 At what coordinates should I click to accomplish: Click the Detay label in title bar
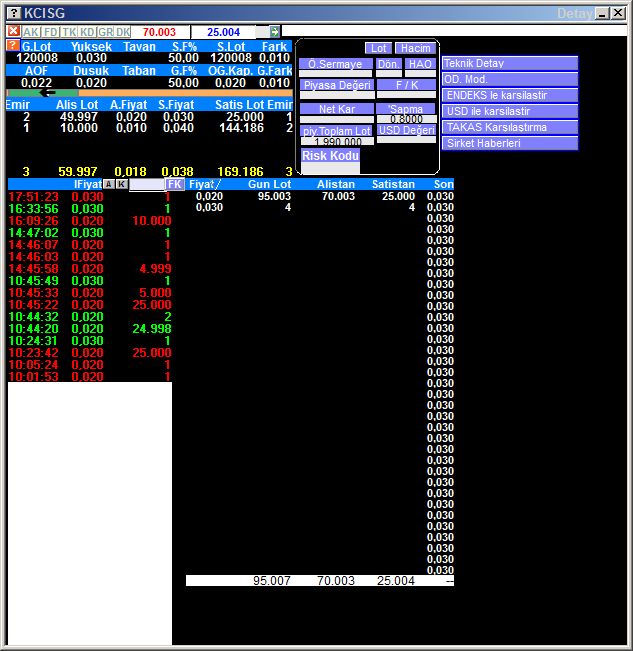coord(575,13)
